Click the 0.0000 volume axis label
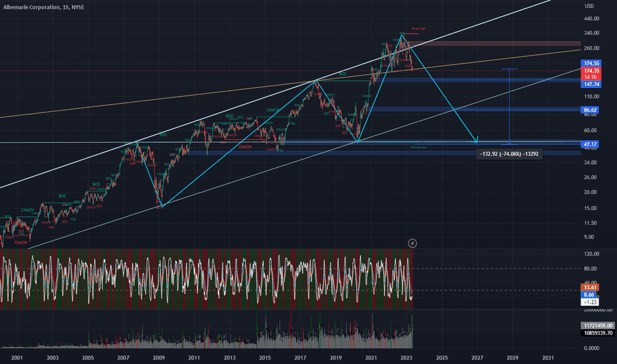 [591, 348]
